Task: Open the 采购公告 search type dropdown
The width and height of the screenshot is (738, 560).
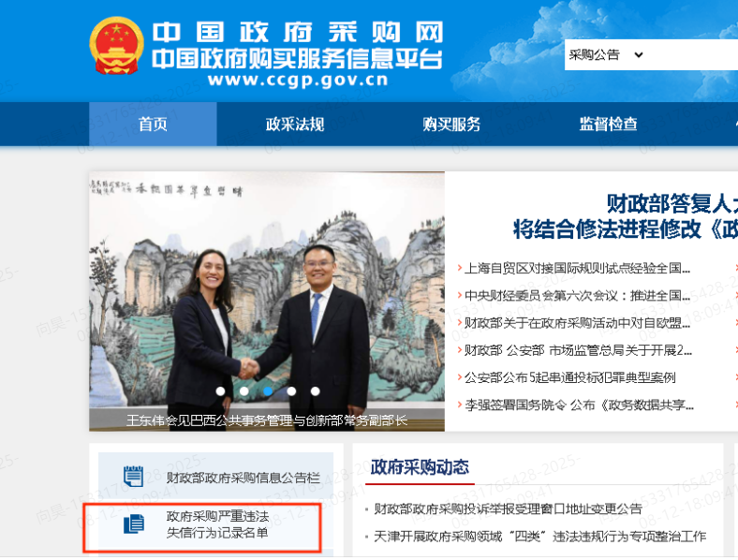Action: coord(606,55)
